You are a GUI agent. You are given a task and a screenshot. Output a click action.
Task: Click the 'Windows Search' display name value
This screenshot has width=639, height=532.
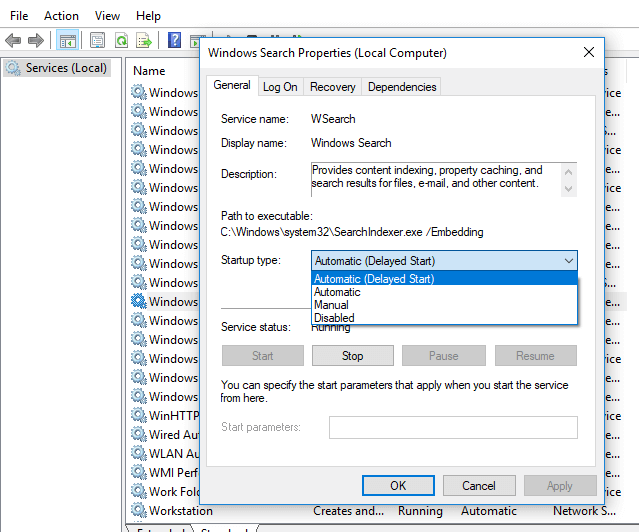coord(351,143)
